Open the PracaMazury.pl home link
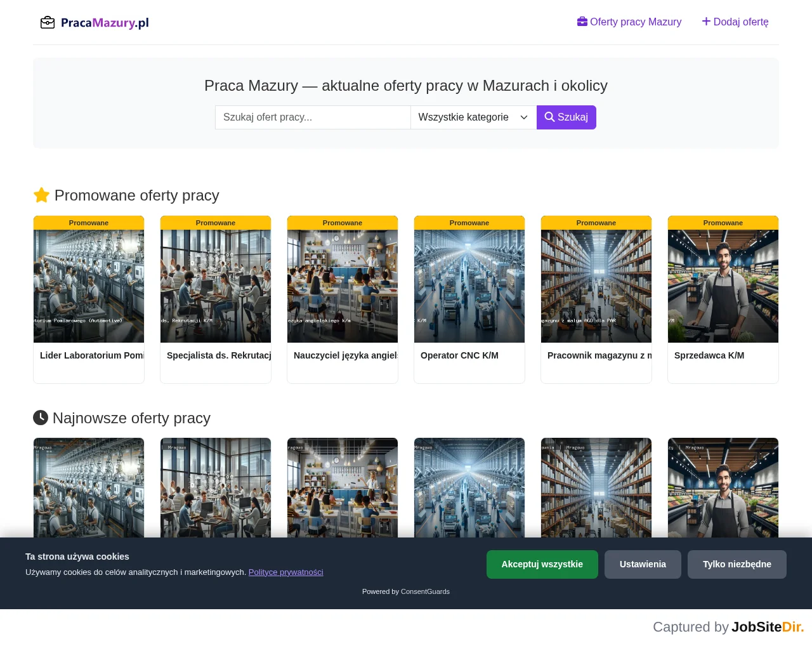The image size is (812, 646). click(95, 23)
